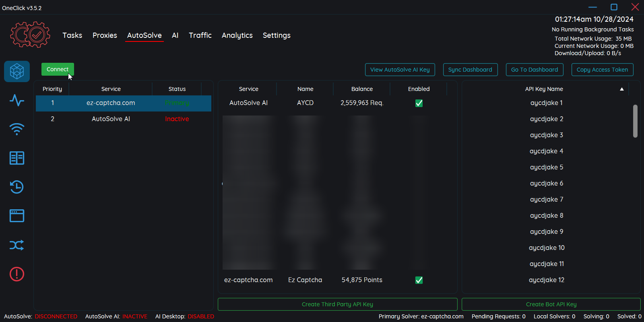Click the API key list scrollbar
This screenshot has width=644, height=322.
tap(635, 121)
